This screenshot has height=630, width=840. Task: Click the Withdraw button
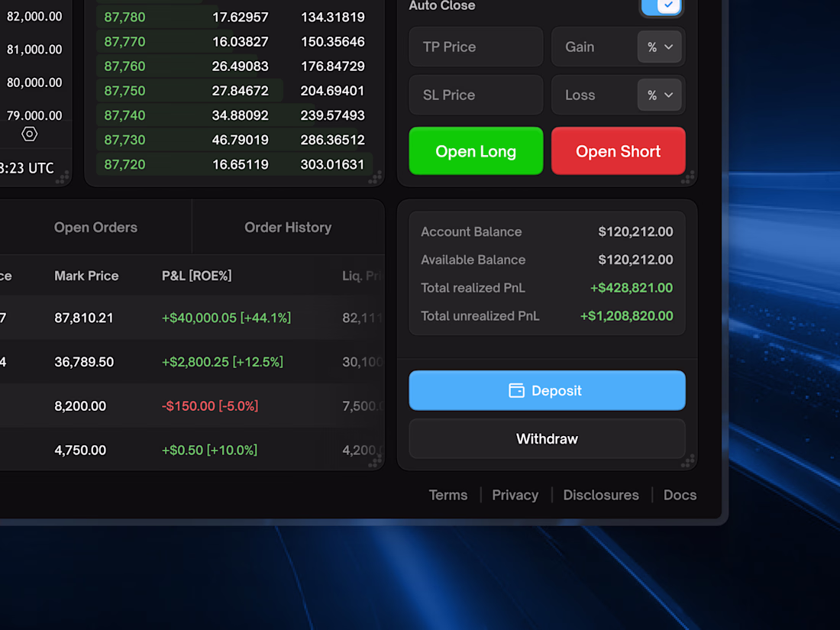coord(547,439)
